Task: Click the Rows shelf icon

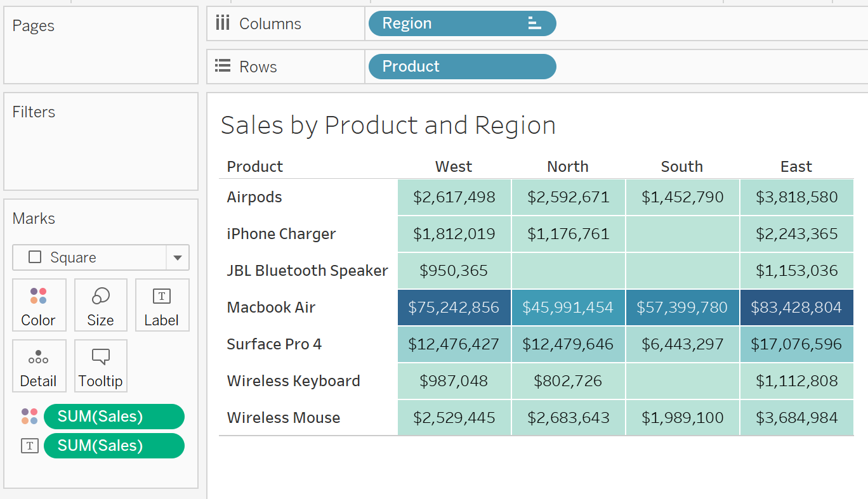Action: (x=222, y=66)
